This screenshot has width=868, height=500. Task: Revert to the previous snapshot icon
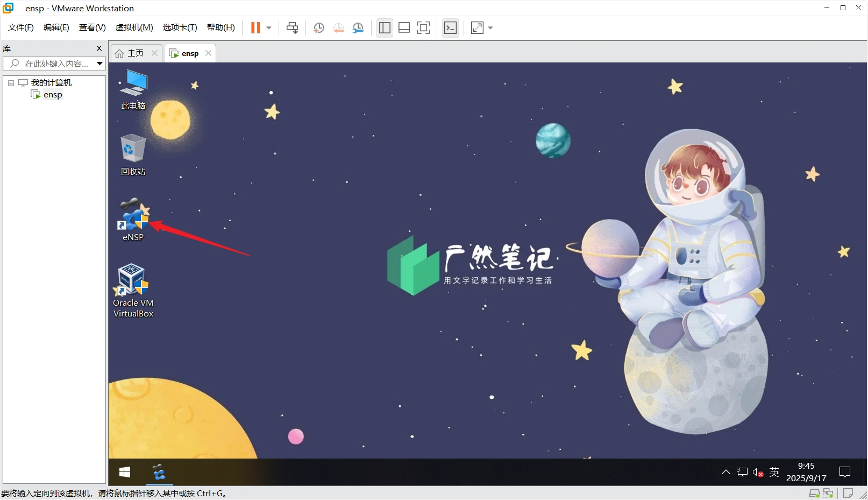click(x=338, y=28)
